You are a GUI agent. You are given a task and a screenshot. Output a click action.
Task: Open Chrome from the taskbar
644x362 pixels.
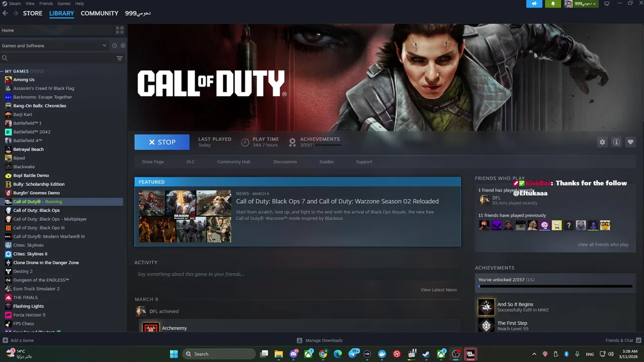[x=323, y=354]
